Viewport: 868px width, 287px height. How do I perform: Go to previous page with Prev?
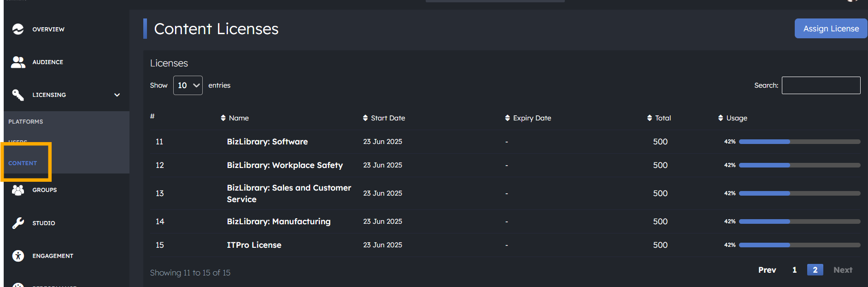[x=767, y=270]
